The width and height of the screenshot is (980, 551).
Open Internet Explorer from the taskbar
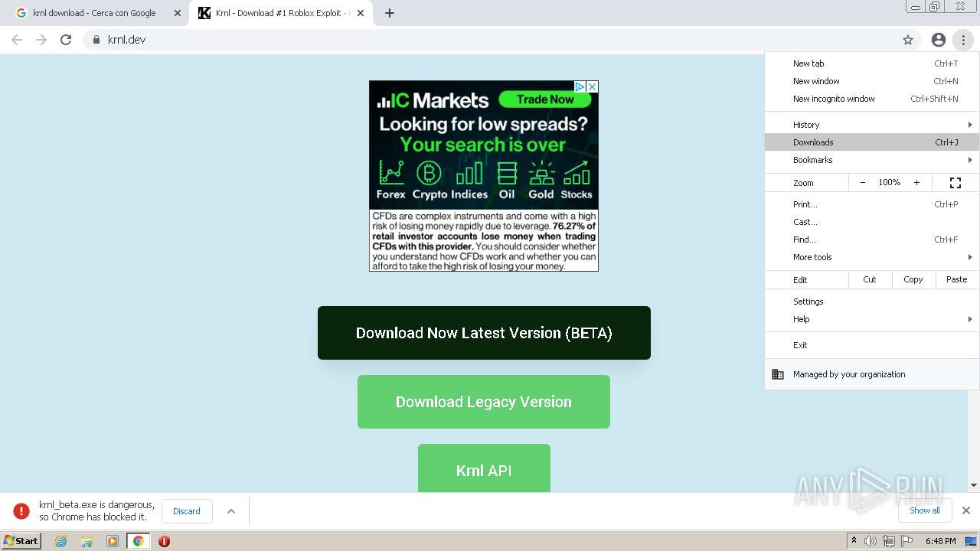60,541
